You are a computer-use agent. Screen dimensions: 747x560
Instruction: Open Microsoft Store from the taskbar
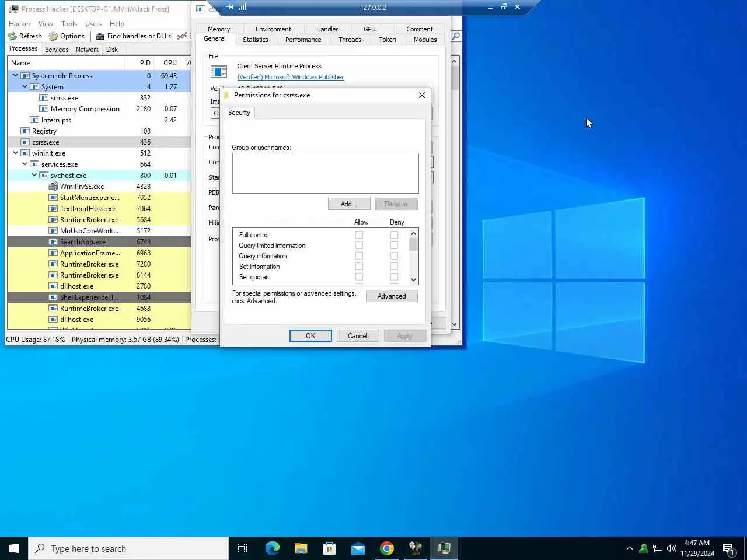(x=329, y=548)
